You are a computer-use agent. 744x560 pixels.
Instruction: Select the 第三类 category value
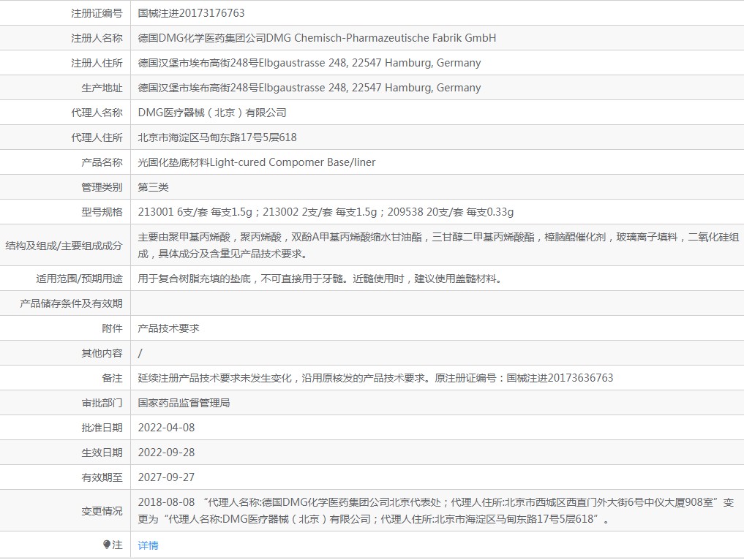point(153,187)
